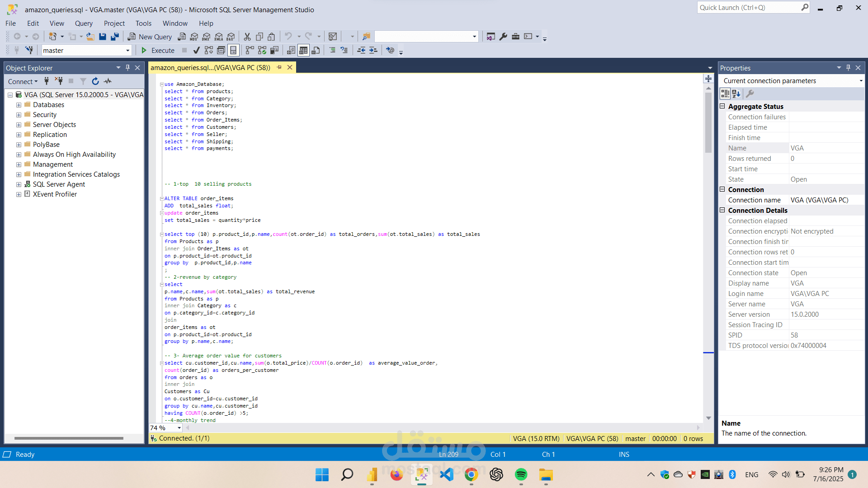Open the Connect dropdown in Object Explorer

pyautogui.click(x=23, y=81)
